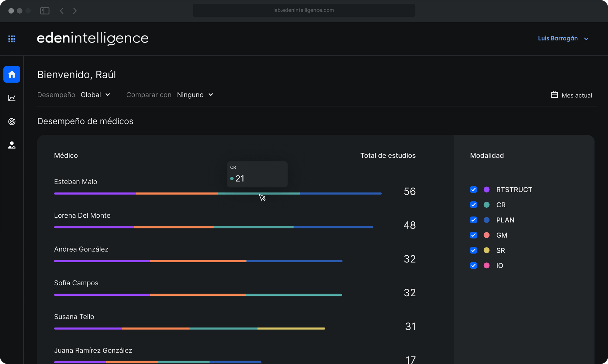
Task: Click the edenintelligence logo
Action: coord(93,38)
